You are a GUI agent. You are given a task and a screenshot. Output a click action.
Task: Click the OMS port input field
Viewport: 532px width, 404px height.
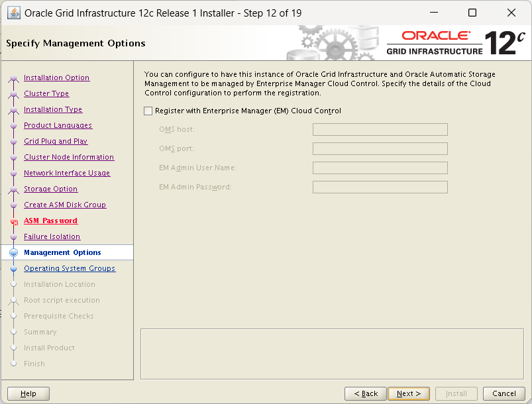click(x=380, y=148)
